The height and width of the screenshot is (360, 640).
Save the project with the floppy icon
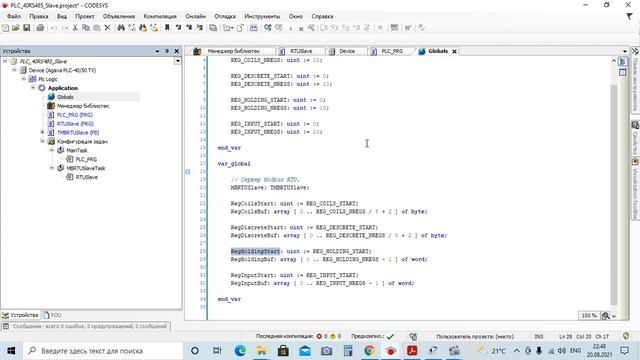point(27,28)
